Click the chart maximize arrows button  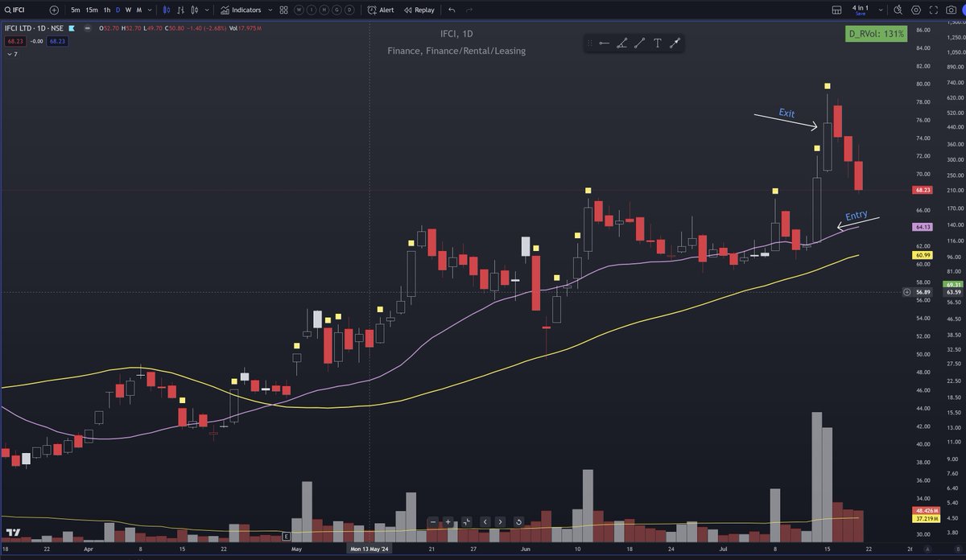tap(467, 521)
